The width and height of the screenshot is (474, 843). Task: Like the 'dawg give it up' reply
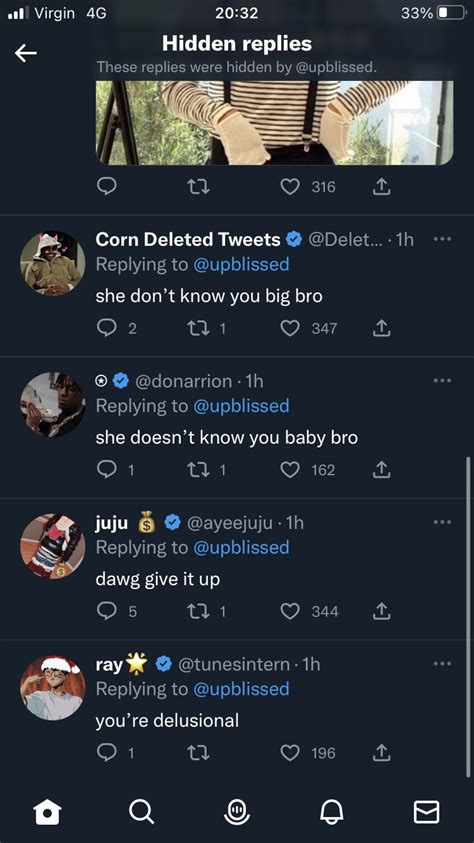tap(290, 611)
